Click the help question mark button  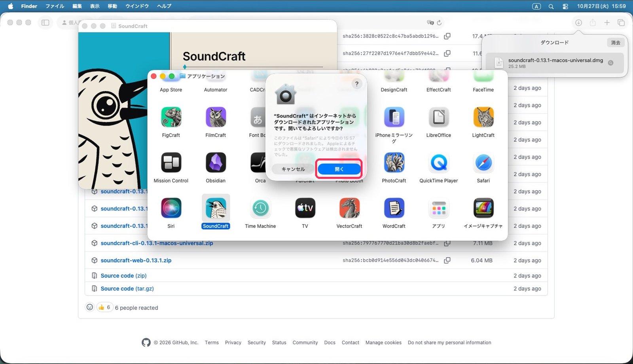point(357,84)
